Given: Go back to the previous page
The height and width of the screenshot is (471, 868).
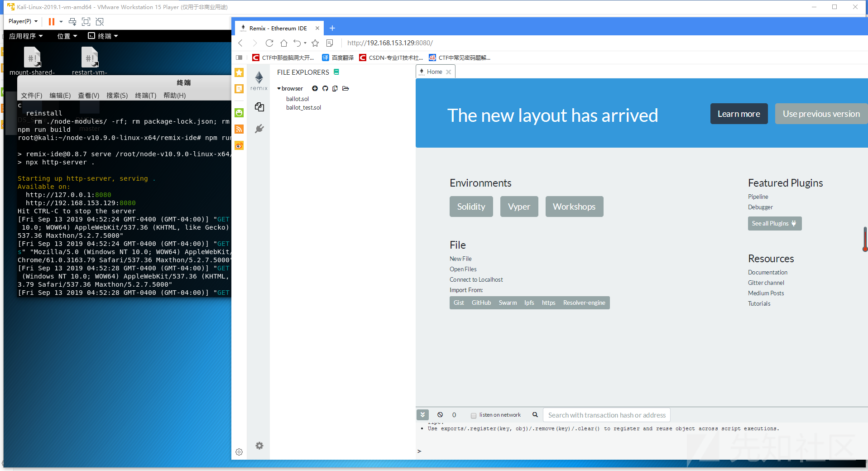Looking at the screenshot, I should tap(240, 43).
